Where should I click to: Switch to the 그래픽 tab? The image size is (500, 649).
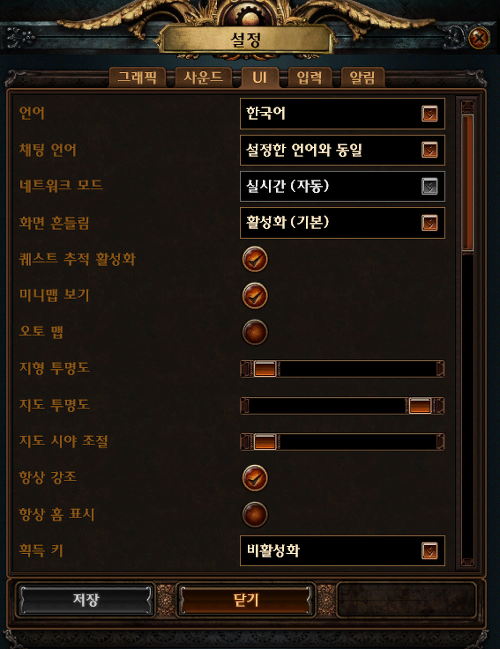click(137, 77)
